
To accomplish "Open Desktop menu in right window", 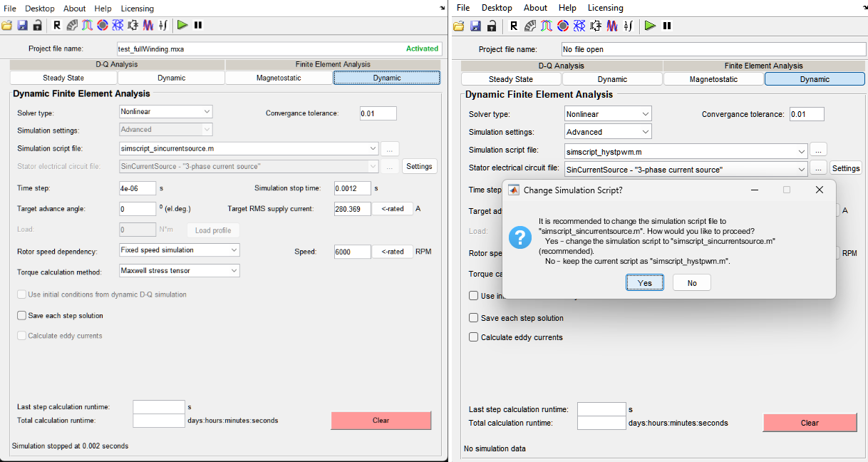I will (x=497, y=8).
